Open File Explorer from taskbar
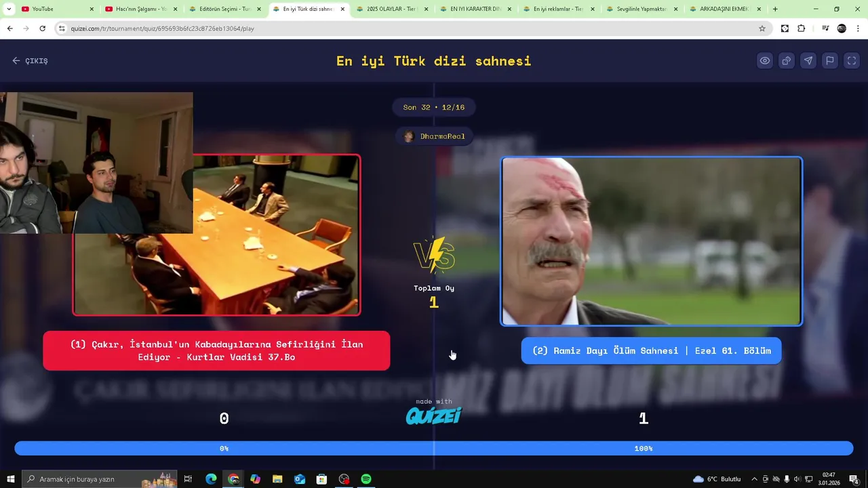This screenshot has width=868, height=488. (x=277, y=479)
